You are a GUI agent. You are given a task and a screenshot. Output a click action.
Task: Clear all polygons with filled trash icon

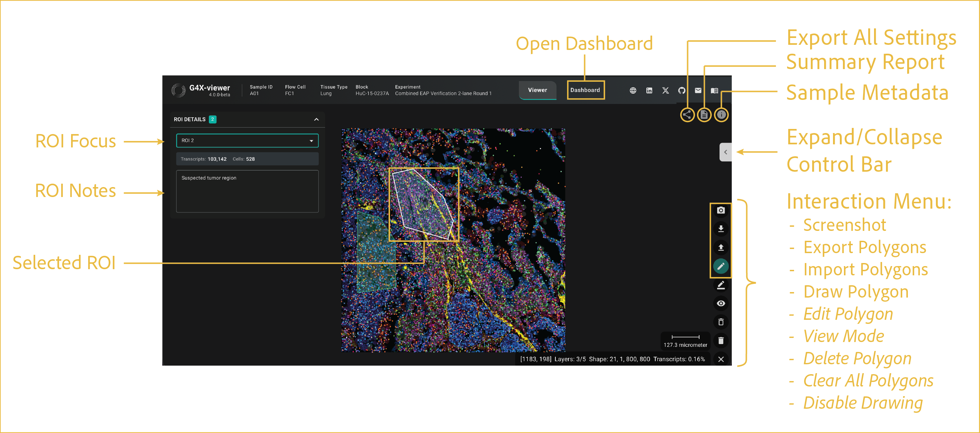click(721, 340)
